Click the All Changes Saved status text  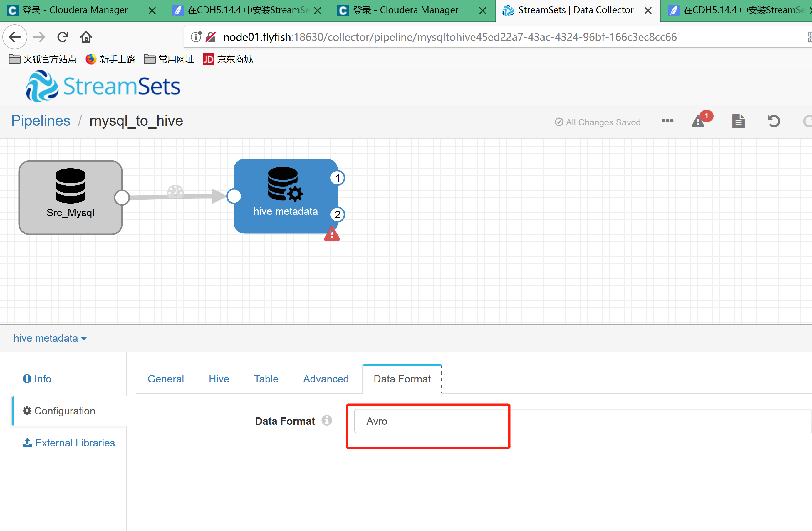click(598, 122)
